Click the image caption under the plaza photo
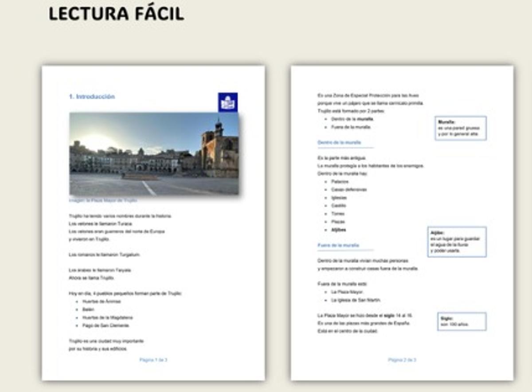 (x=103, y=200)
